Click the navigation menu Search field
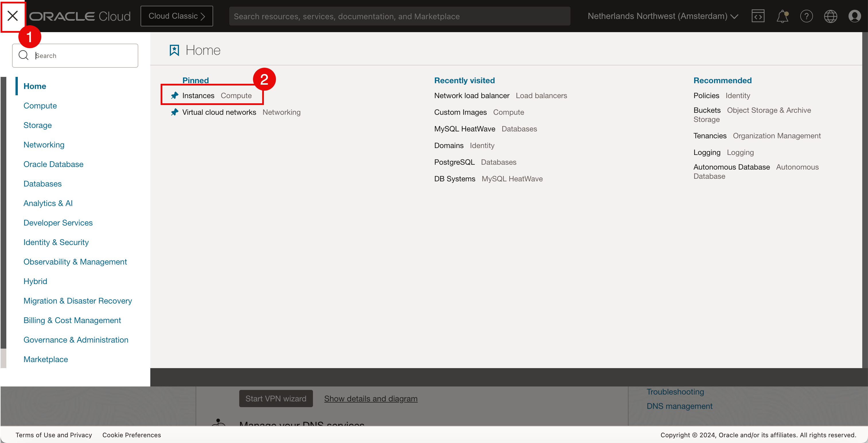 84,56
